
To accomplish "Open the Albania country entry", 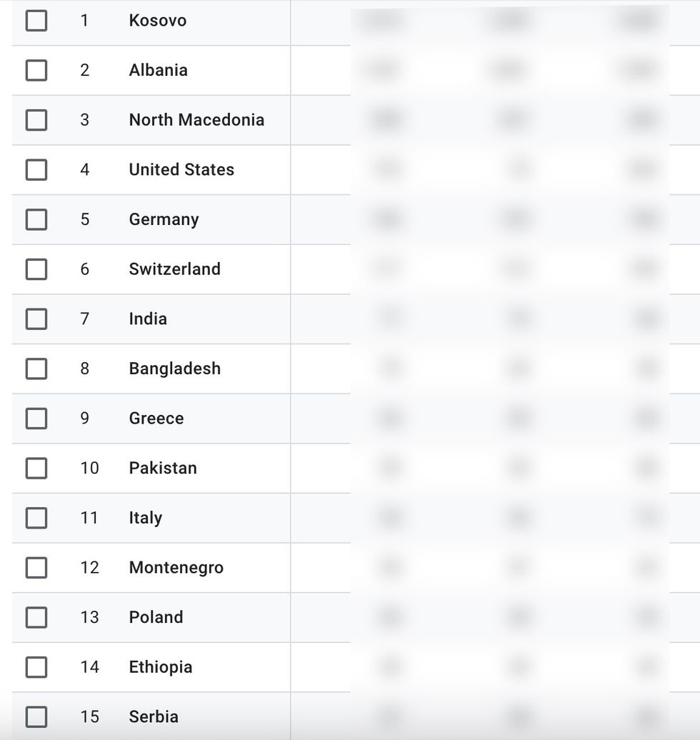I will 158,70.
